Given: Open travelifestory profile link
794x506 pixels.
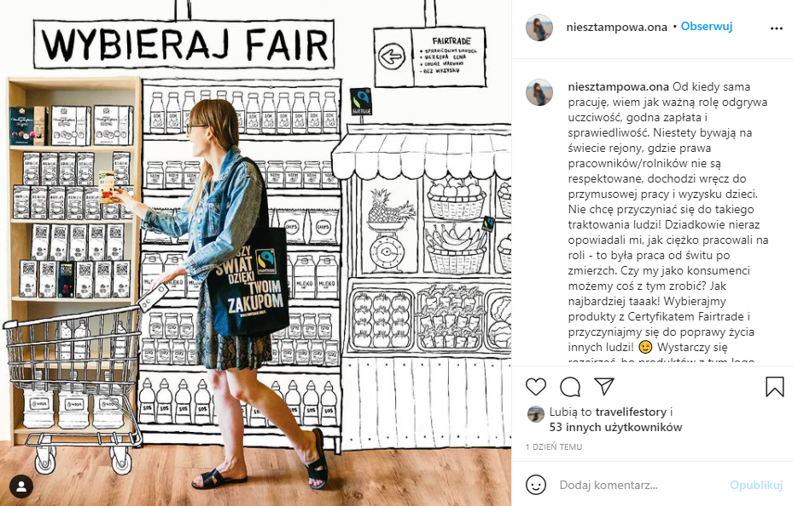Looking at the screenshot, I should [631, 412].
